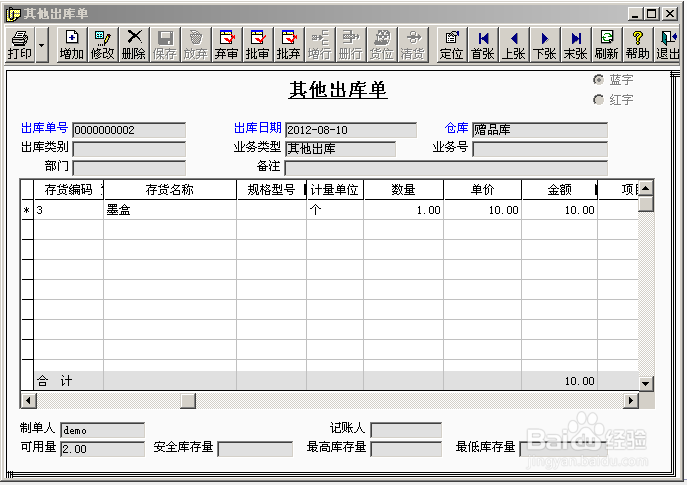The image size is (687, 485).
Task: Click the empty 安全库存量 field
Action: (x=255, y=449)
